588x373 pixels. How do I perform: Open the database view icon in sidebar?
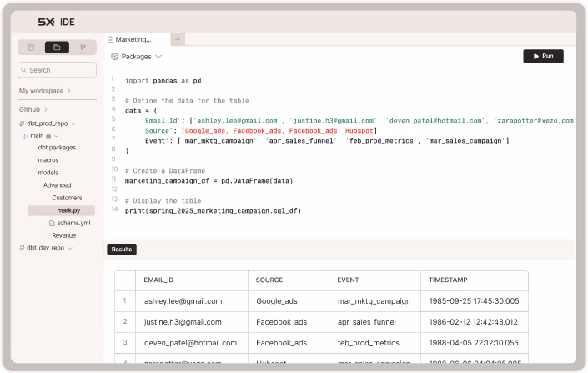pyautogui.click(x=31, y=48)
